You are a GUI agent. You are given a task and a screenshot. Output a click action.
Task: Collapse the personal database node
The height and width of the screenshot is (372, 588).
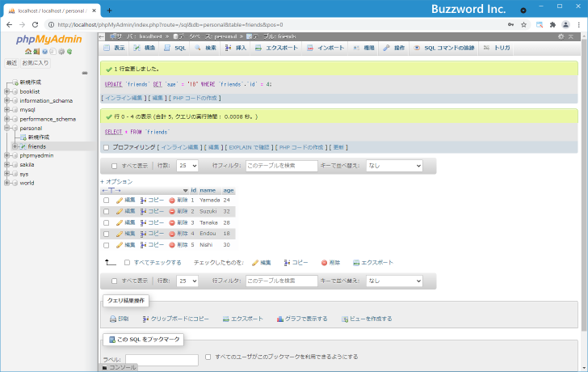coord(6,128)
